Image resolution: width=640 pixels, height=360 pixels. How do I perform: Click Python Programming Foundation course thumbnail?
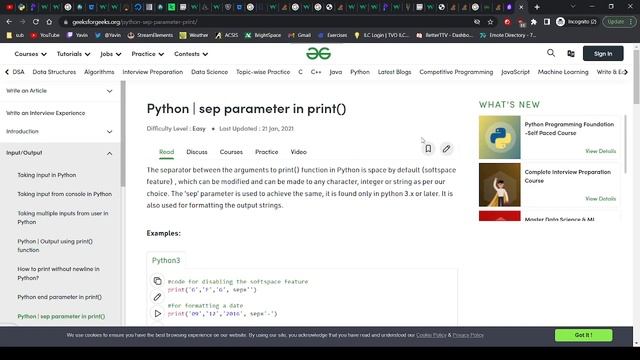coord(500,137)
